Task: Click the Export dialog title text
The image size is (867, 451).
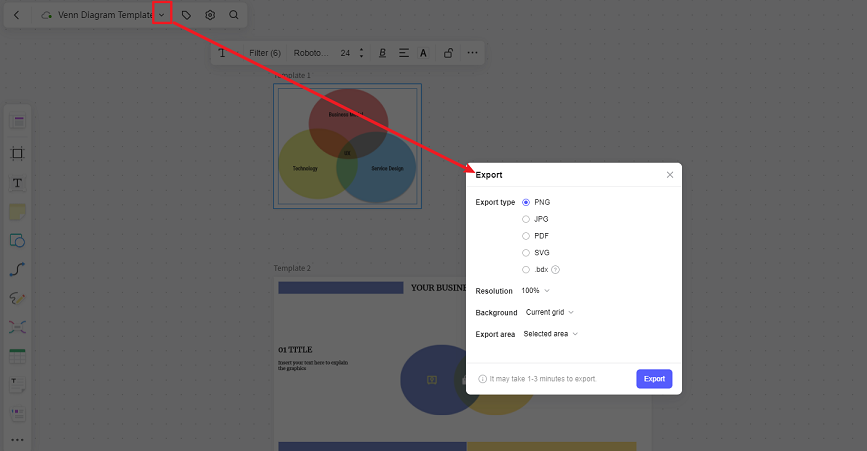Action: point(489,175)
